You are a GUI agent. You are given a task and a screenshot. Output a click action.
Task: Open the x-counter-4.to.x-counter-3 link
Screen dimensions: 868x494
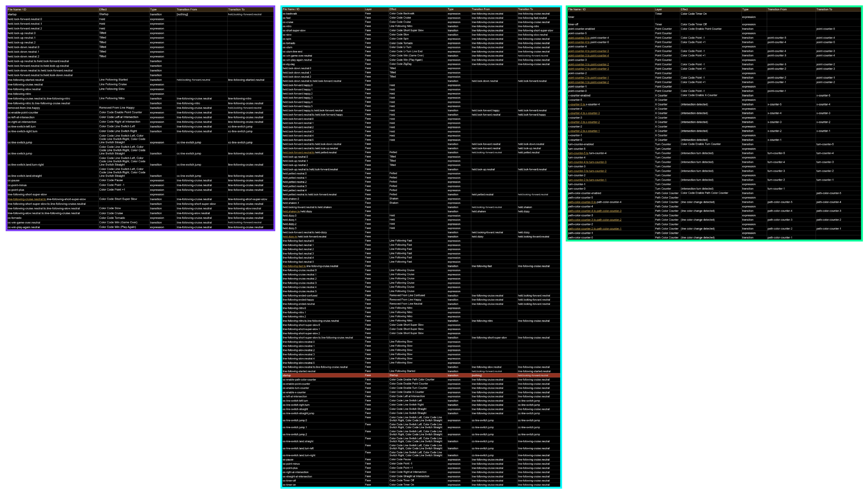tap(584, 113)
